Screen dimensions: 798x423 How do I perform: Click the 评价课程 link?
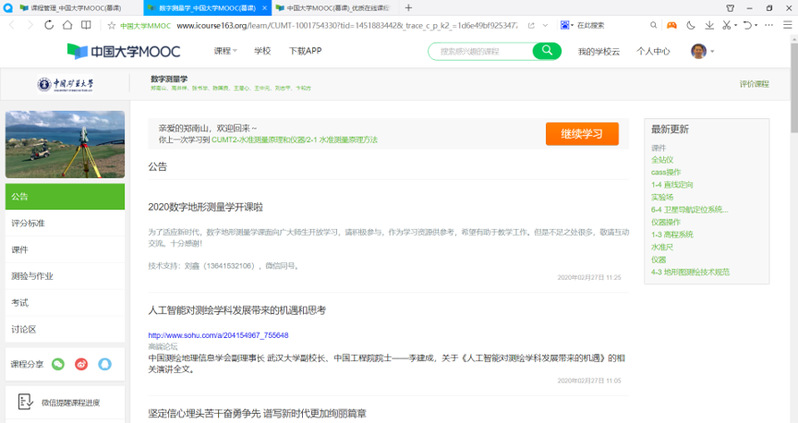coord(754,85)
